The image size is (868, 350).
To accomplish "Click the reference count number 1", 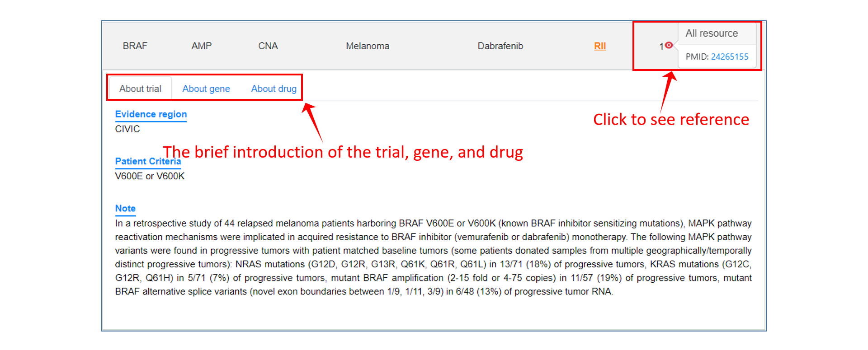I will tap(661, 47).
